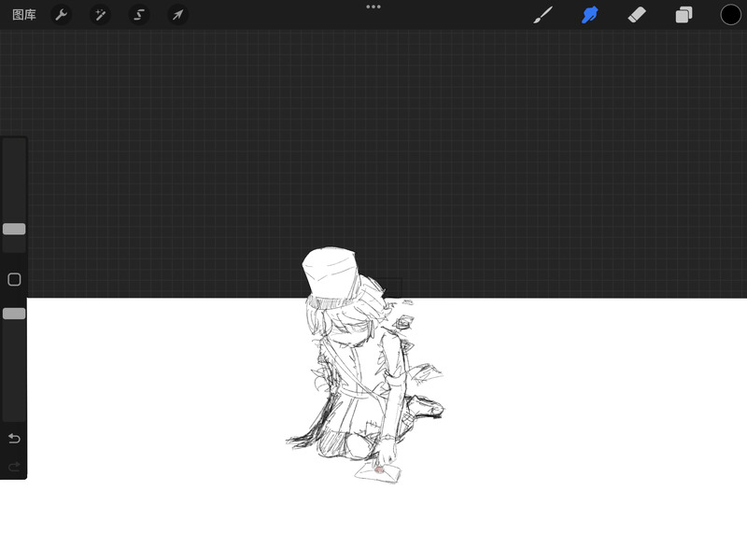747x560 pixels.
Task: Activate the Transform arrow tool
Action: pyautogui.click(x=177, y=15)
